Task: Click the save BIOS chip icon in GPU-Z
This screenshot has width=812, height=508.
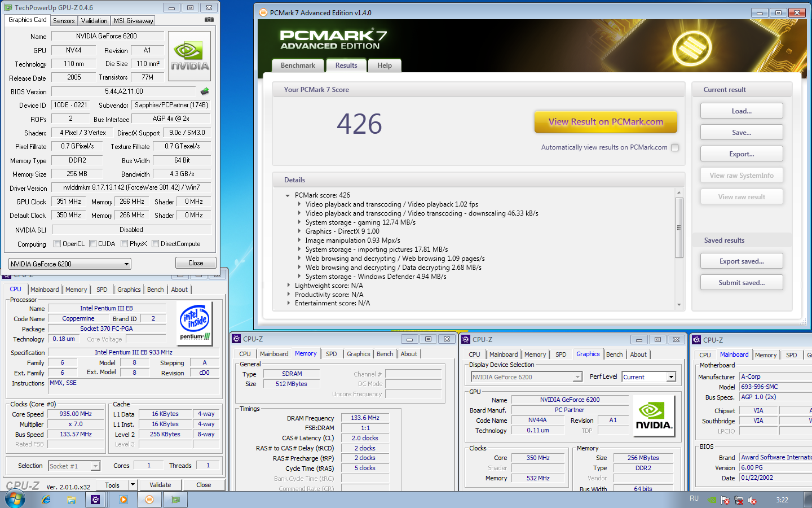Action: [205, 91]
